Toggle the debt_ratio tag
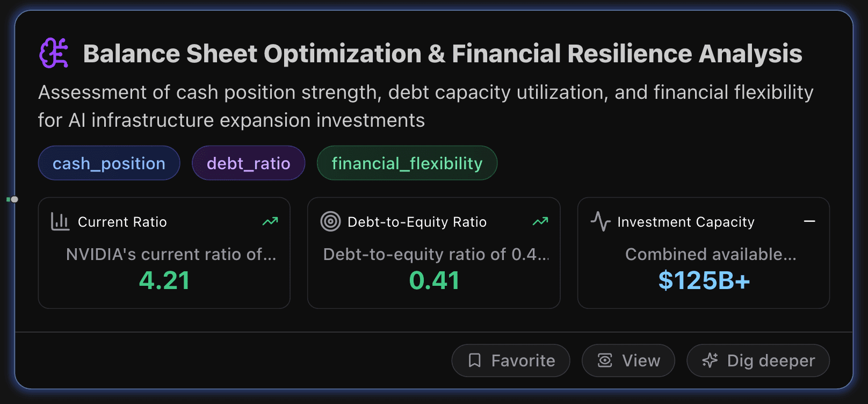This screenshot has height=404, width=868. click(x=248, y=163)
